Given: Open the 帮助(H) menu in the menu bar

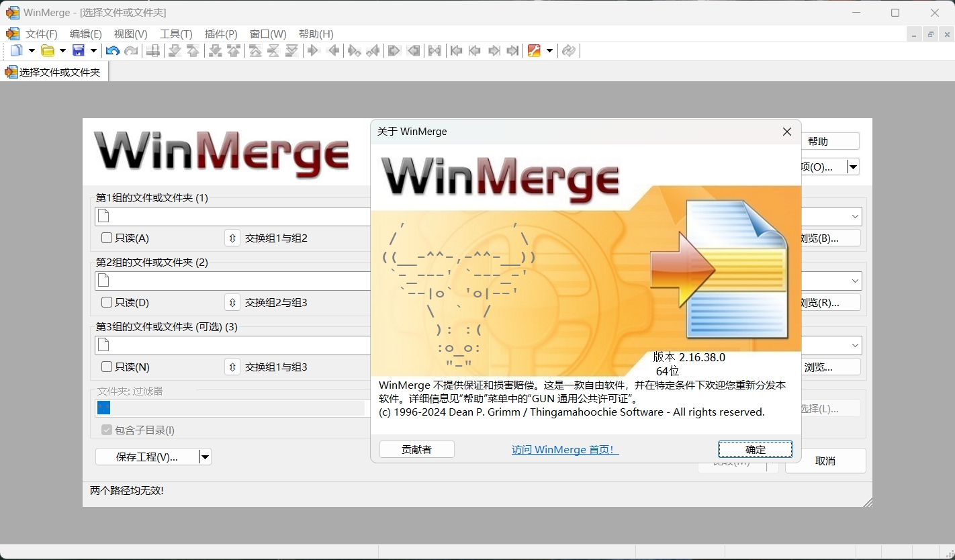Looking at the screenshot, I should coord(316,34).
